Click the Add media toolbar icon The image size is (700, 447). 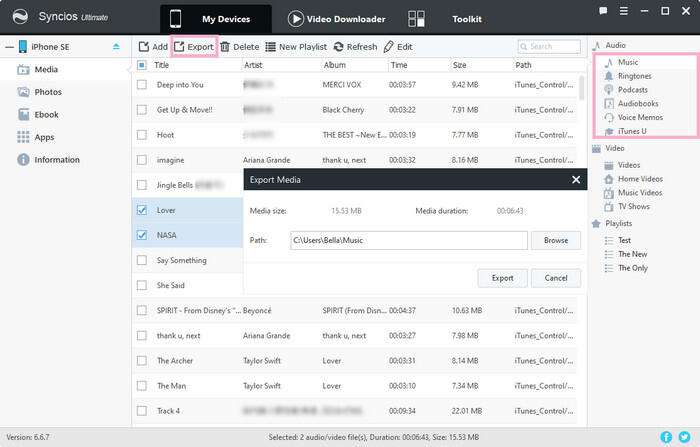(144, 47)
